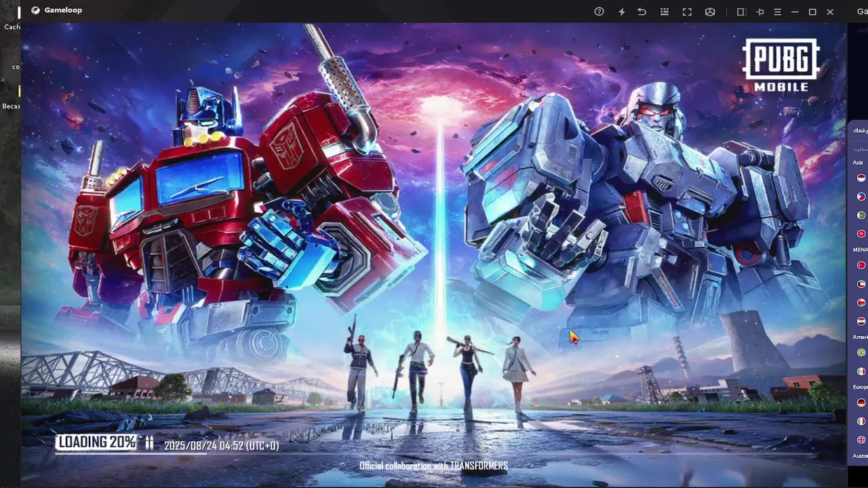Maximize the Gameloop window
The image size is (868, 488).
click(812, 12)
